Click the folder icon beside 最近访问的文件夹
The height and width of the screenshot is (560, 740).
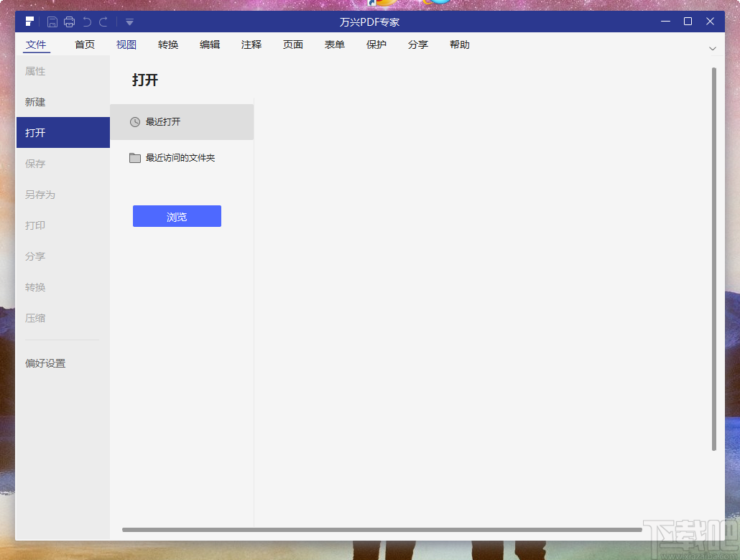[x=135, y=158]
